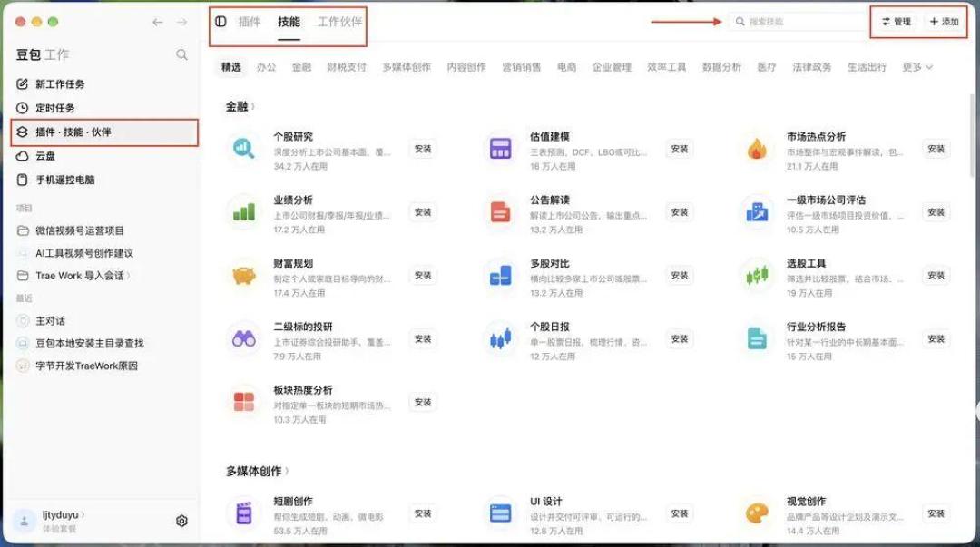Click the 选股工具 candlestick icon
980x547 pixels.
pyautogui.click(x=757, y=275)
